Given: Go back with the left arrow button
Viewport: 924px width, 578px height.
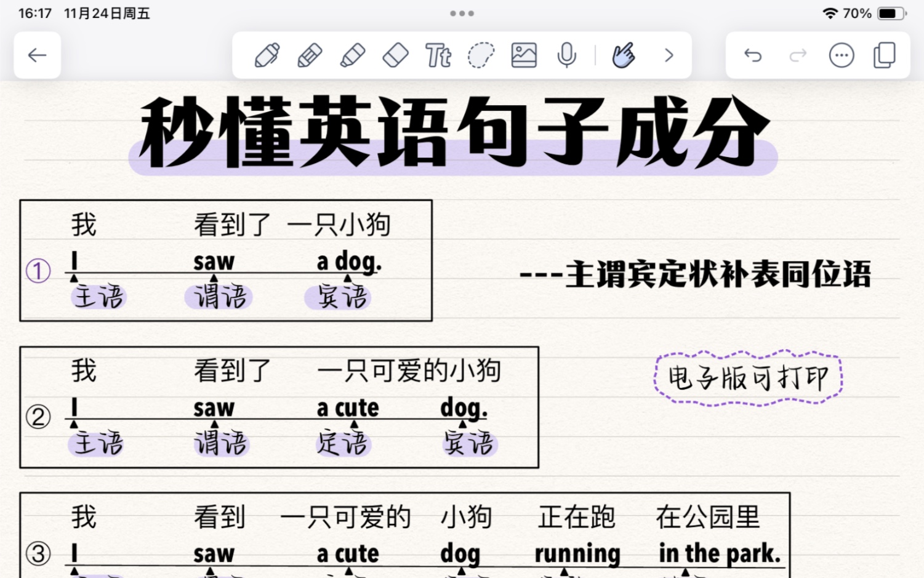Looking at the screenshot, I should click(38, 55).
